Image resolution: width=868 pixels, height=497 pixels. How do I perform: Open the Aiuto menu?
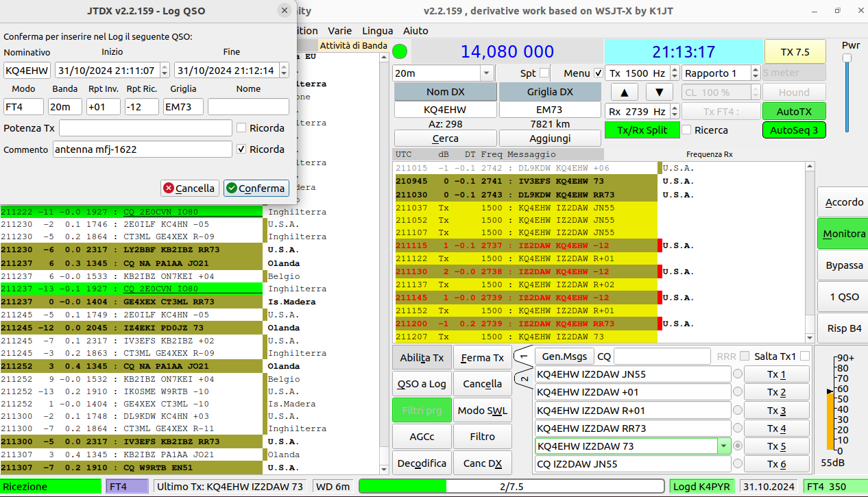click(x=415, y=31)
